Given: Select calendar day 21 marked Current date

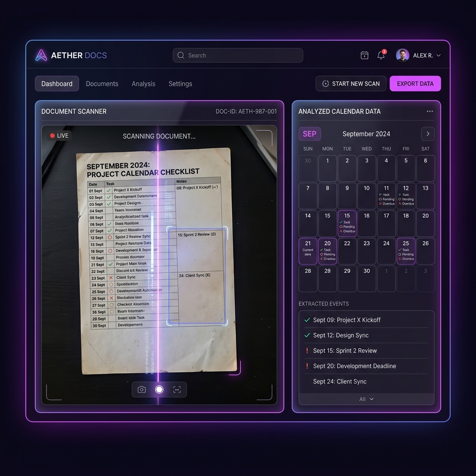Looking at the screenshot, I should coord(308,251).
